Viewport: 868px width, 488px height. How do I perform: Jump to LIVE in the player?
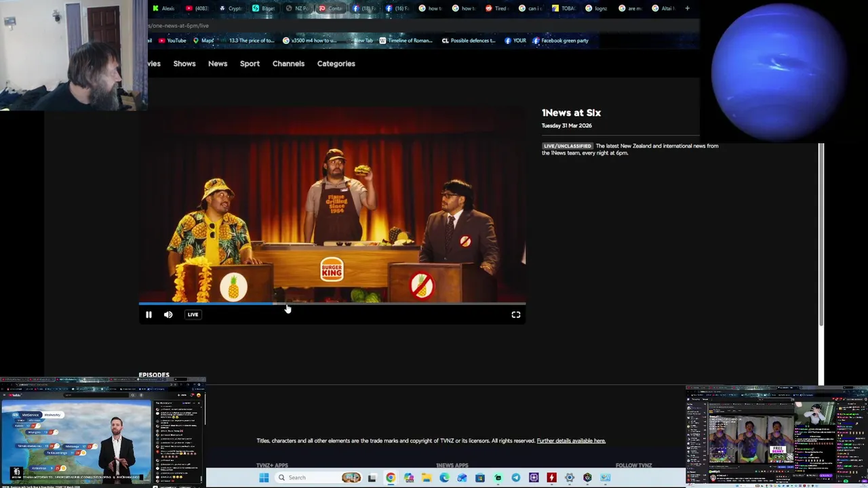click(x=193, y=314)
